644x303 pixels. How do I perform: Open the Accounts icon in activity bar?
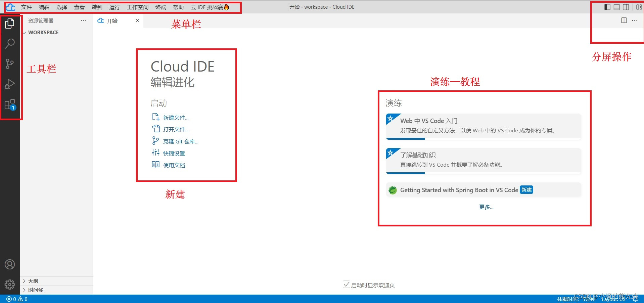(10, 264)
